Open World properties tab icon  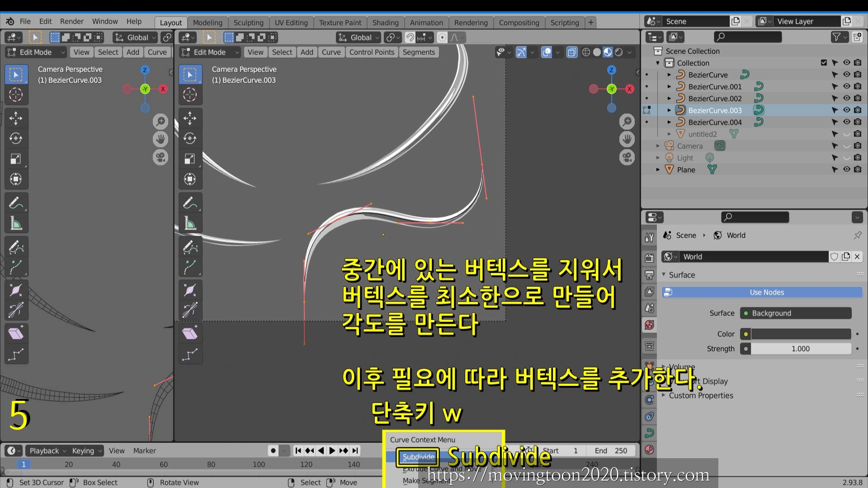(649, 325)
